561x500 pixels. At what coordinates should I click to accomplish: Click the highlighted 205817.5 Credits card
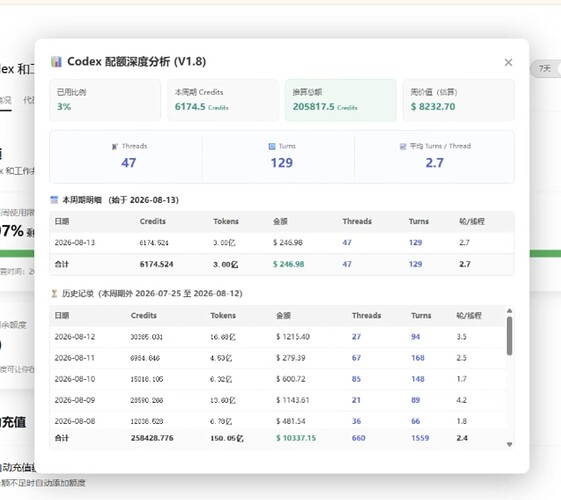pos(341,100)
